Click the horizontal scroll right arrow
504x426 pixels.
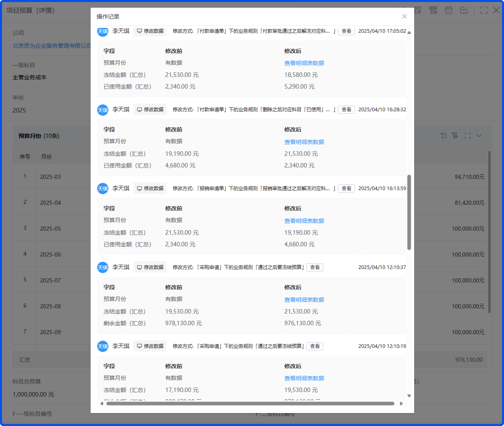point(401,404)
